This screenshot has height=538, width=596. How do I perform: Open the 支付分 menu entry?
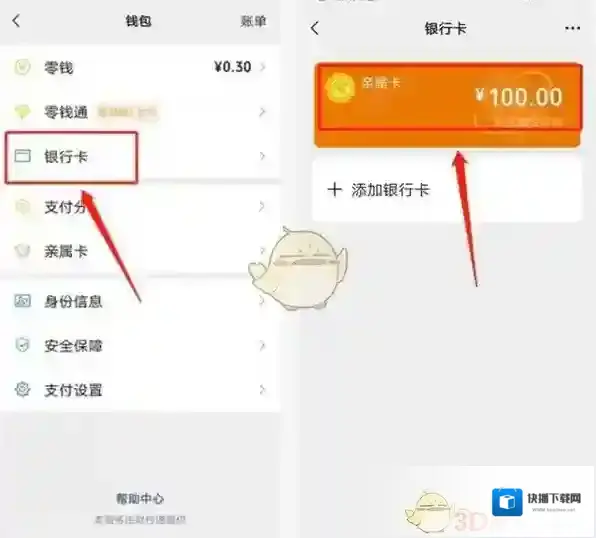pos(140,207)
